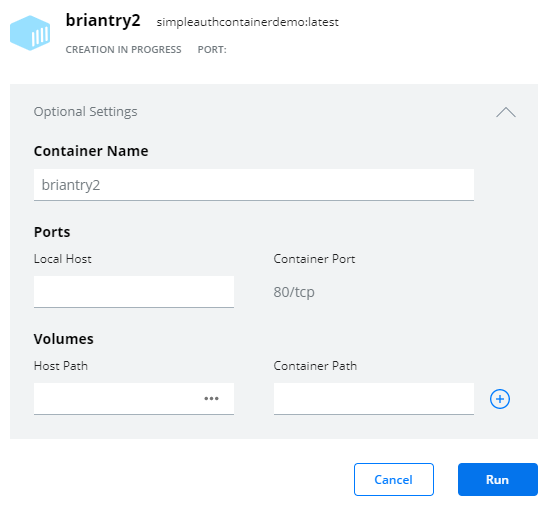
Task: Click the Local Host port field
Action: [134, 292]
